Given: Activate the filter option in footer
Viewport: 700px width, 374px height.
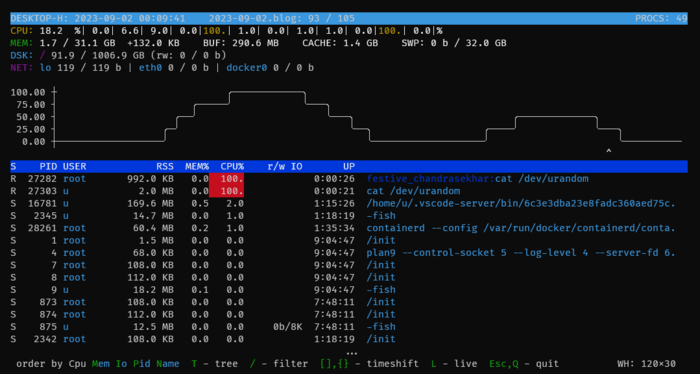Looking at the screenshot, I should click(x=279, y=364).
